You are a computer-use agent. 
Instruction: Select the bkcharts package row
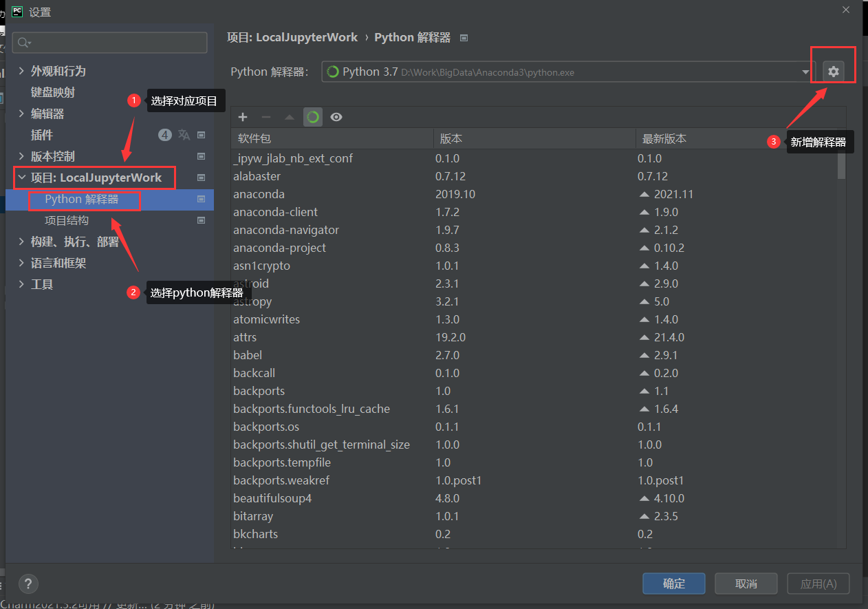click(534, 534)
